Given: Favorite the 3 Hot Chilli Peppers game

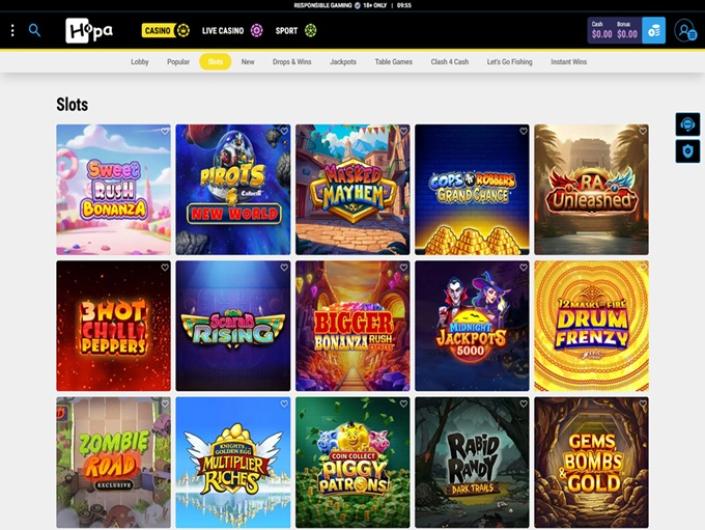Looking at the screenshot, I should [x=165, y=267].
